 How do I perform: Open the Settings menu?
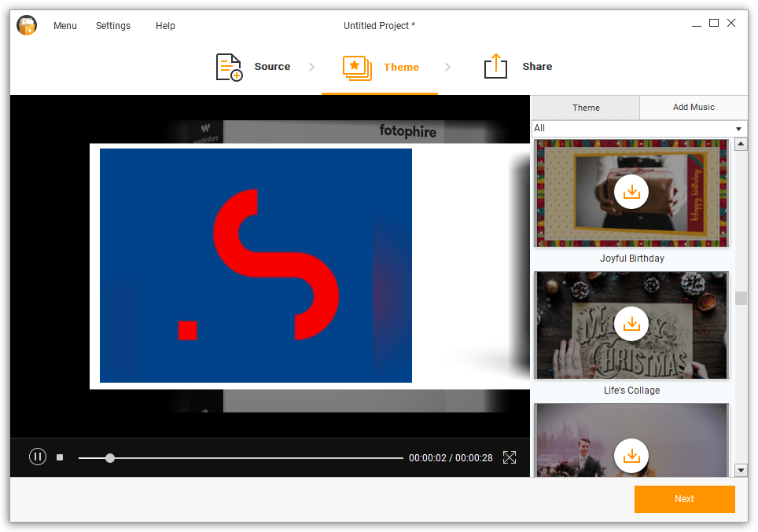(113, 26)
